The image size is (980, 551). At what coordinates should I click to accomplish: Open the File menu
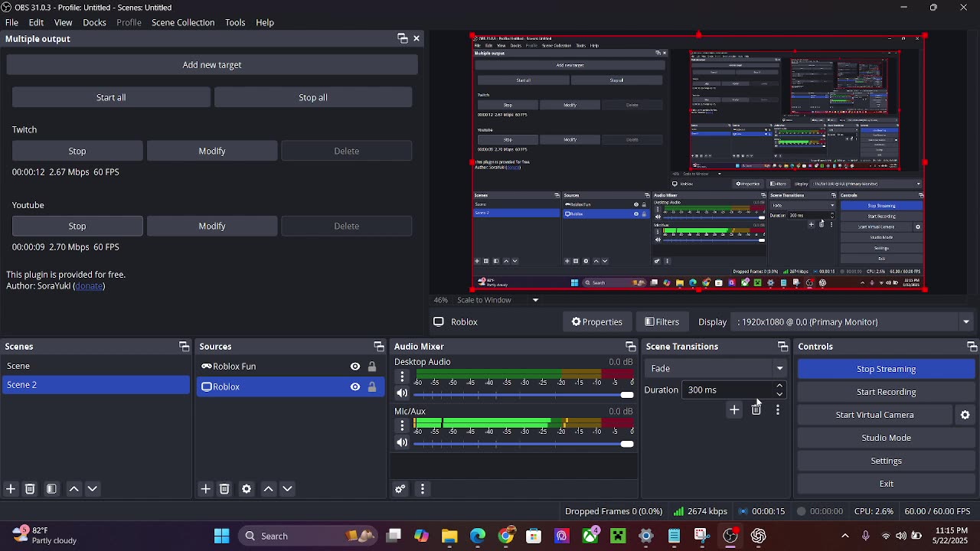coord(11,22)
